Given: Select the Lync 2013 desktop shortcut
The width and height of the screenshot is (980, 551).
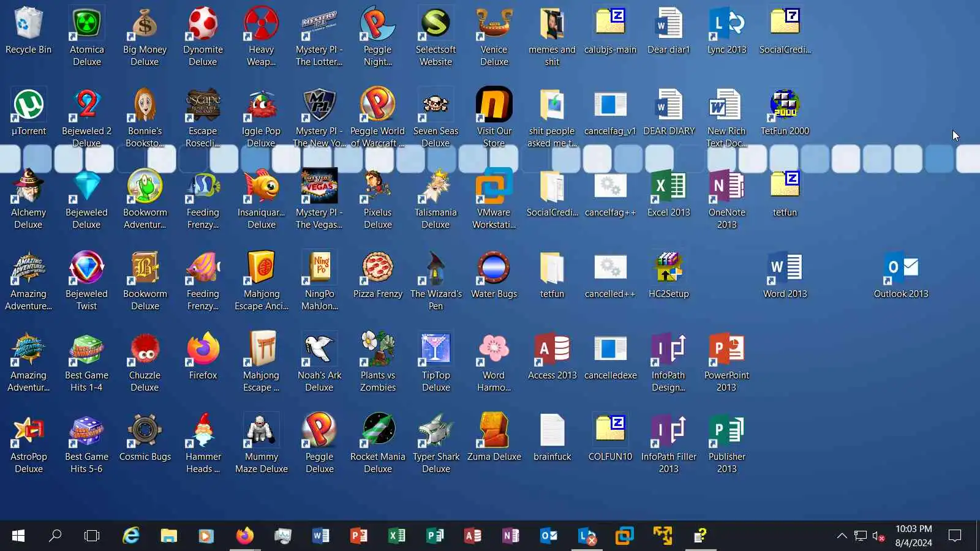Looking at the screenshot, I should [727, 31].
